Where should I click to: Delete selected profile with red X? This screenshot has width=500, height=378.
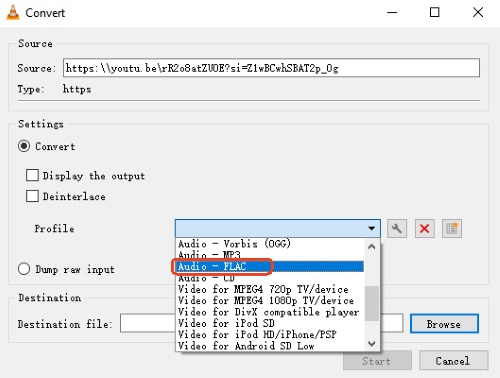click(x=424, y=229)
